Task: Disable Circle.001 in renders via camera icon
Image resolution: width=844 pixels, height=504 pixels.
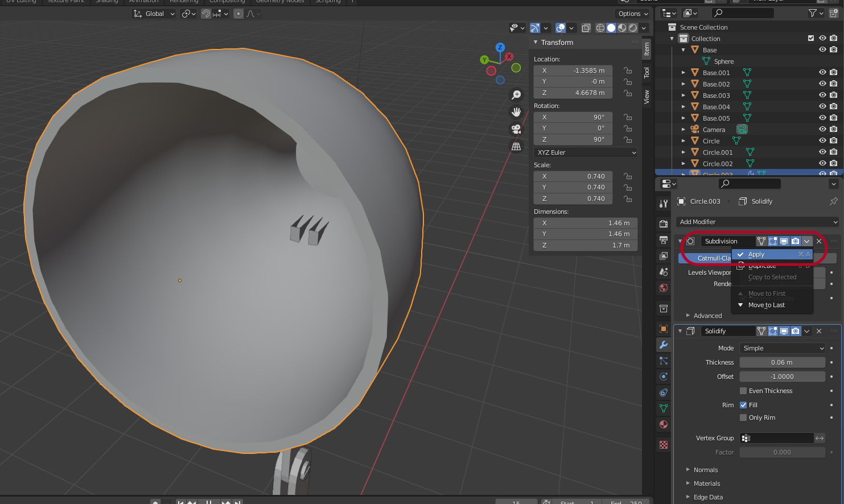Action: click(834, 152)
